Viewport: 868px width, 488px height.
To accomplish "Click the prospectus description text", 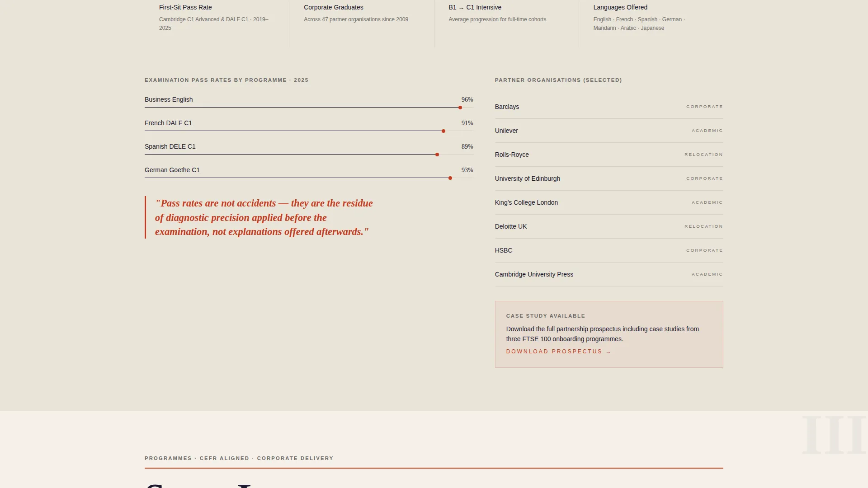I will click(603, 334).
